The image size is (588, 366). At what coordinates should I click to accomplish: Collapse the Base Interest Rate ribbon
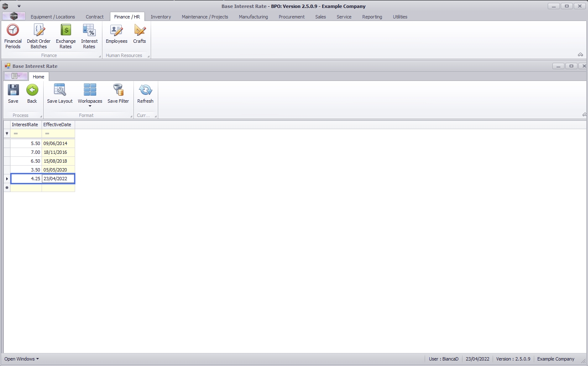(x=584, y=115)
